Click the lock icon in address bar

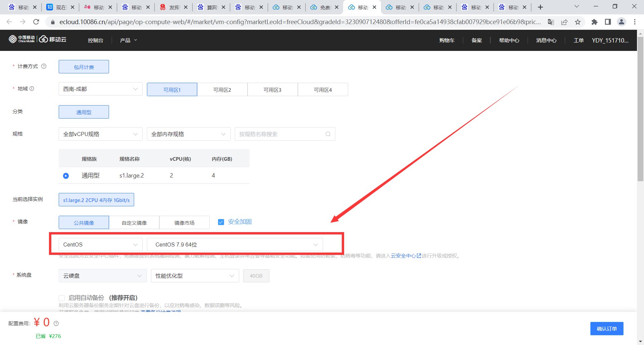53,22
